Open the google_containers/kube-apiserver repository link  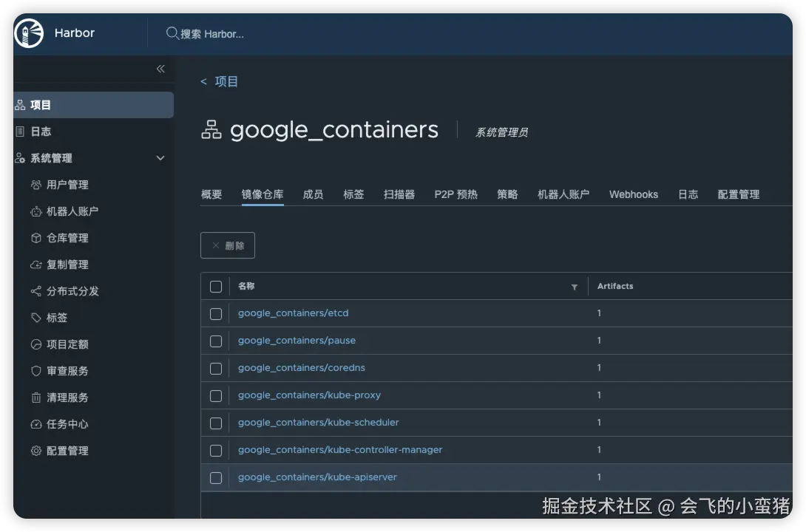[317, 477]
